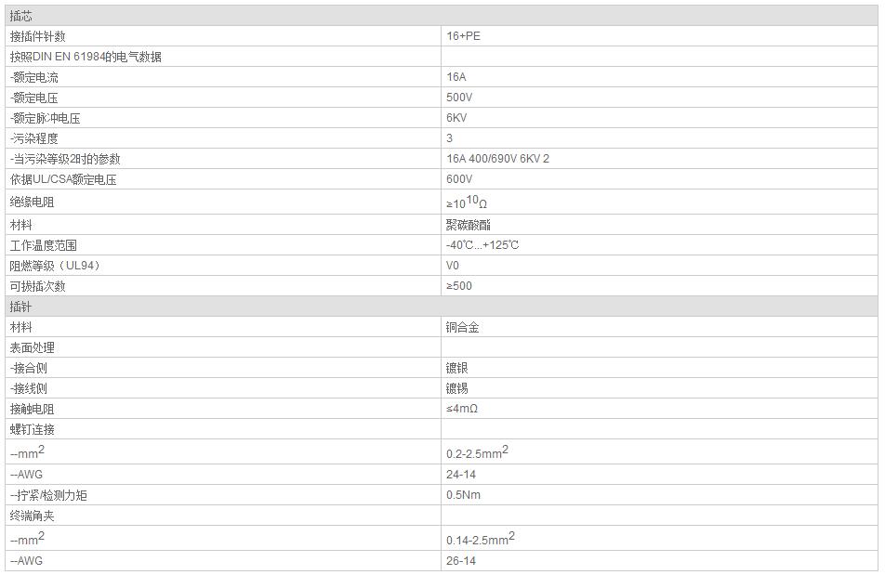Click the ≥500 mating cycles value
Screen dimensions: 885x588
(x=459, y=286)
